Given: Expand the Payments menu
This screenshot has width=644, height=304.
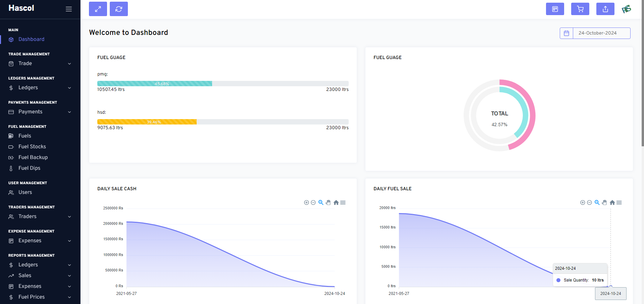Looking at the screenshot, I should [x=40, y=112].
